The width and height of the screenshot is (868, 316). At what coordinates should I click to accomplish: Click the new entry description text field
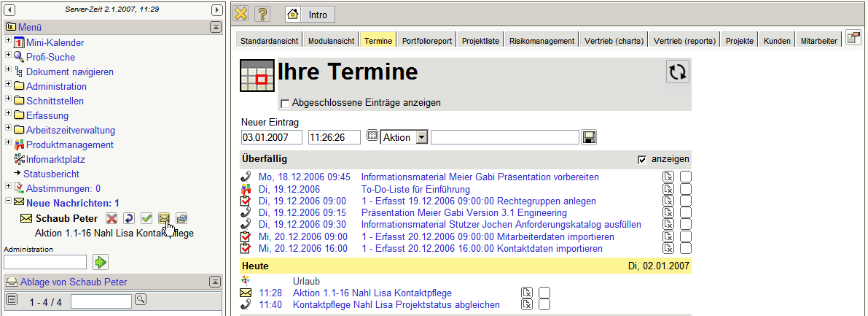tap(505, 137)
